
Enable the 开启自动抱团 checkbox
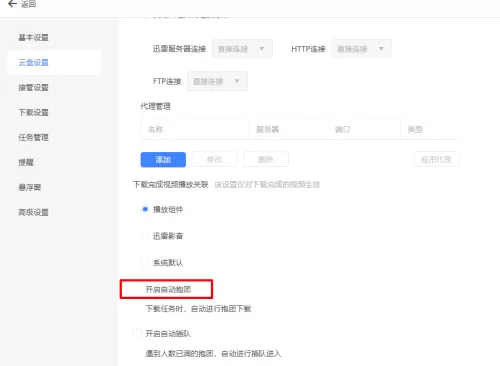click(137, 289)
